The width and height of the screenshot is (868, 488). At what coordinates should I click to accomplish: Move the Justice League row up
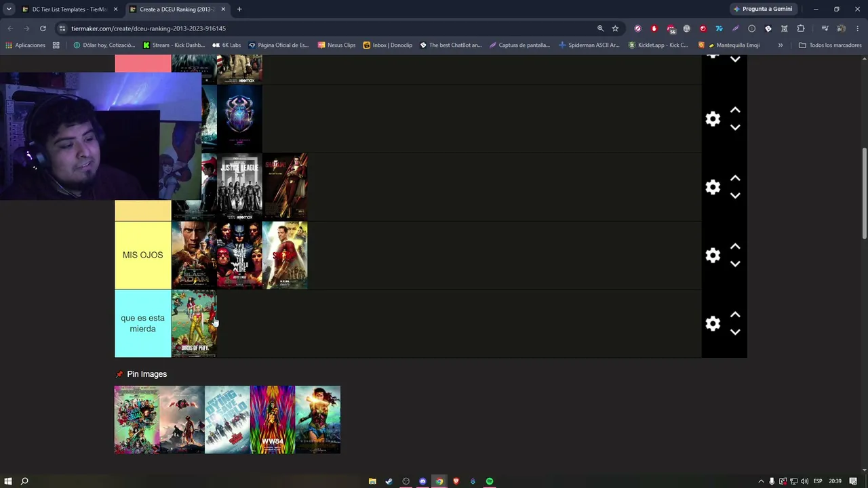coord(735,178)
